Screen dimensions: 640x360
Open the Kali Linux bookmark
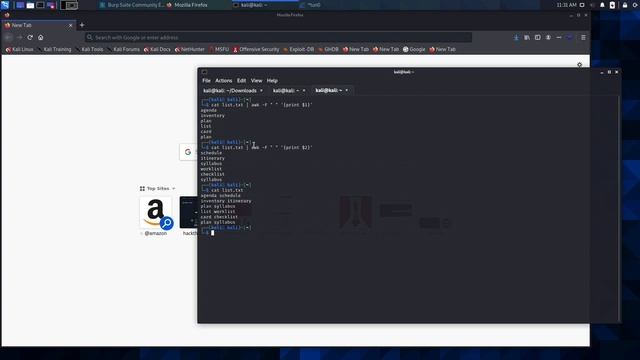coord(20,49)
